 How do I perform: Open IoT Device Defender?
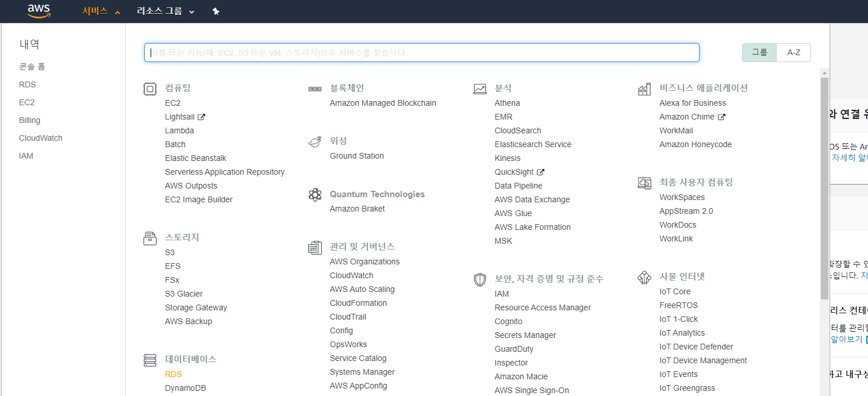tap(697, 347)
